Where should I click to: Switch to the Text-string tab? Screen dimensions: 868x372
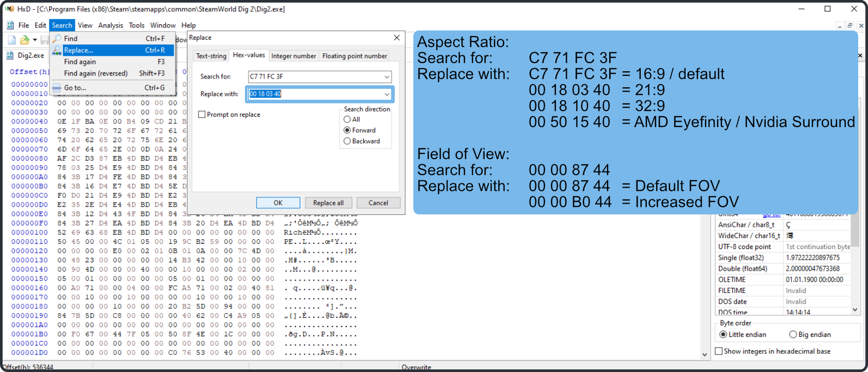(x=211, y=56)
